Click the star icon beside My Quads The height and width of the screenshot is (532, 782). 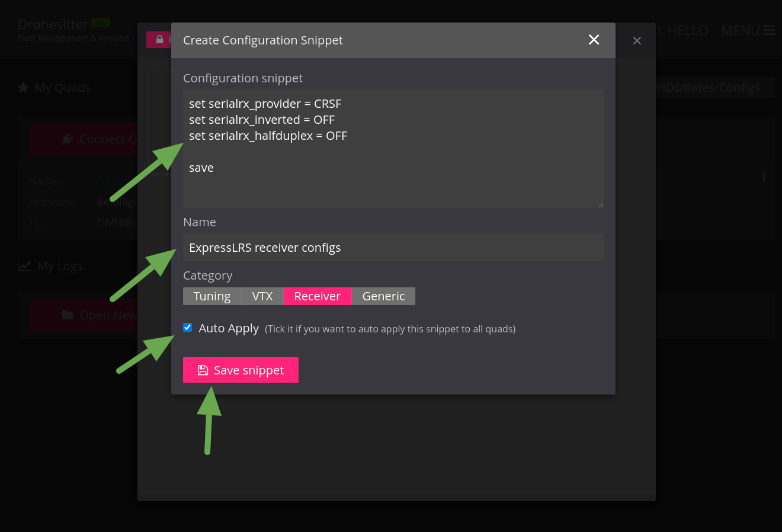click(23, 87)
